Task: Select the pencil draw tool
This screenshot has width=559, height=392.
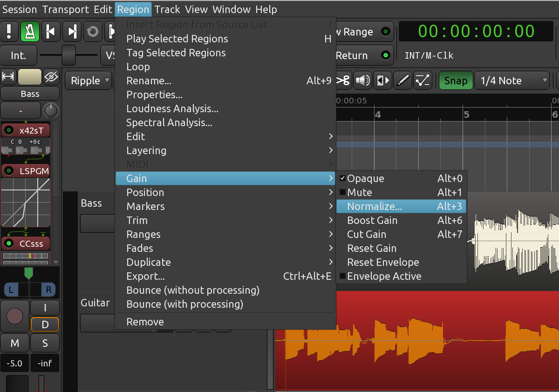Action: click(402, 81)
